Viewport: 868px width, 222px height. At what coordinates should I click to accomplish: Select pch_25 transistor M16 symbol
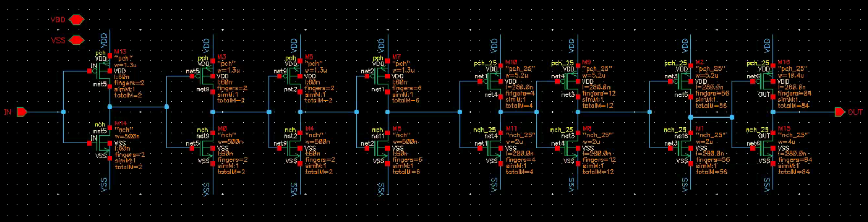(766, 81)
